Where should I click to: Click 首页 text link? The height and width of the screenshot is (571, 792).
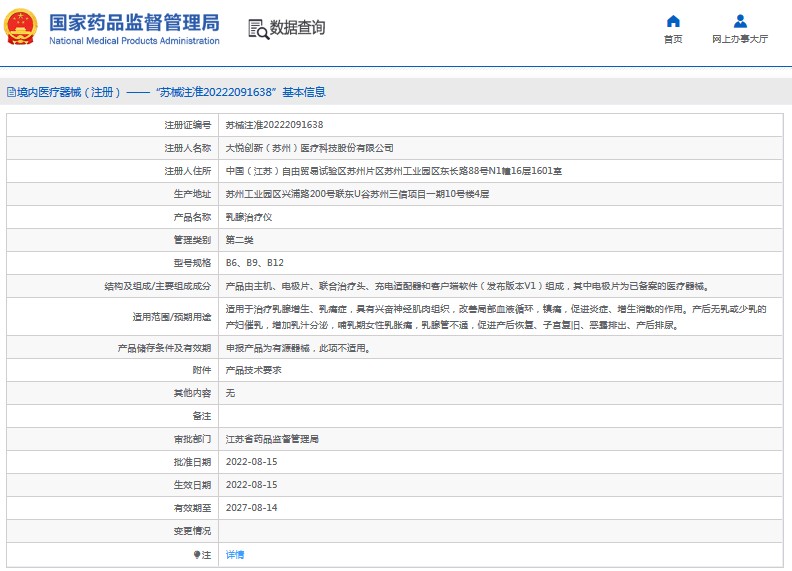pyautogui.click(x=673, y=39)
